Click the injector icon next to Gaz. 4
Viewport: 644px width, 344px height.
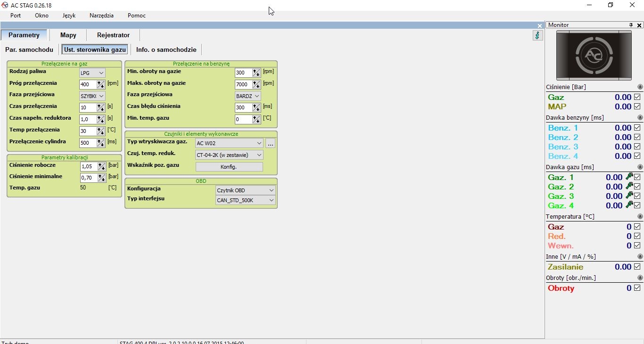point(629,205)
